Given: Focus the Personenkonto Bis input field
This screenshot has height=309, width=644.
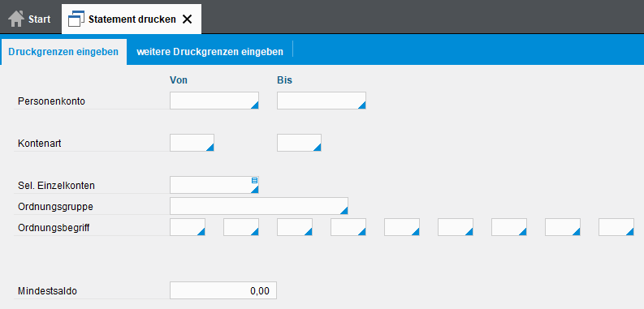Looking at the screenshot, I should click(x=322, y=101).
